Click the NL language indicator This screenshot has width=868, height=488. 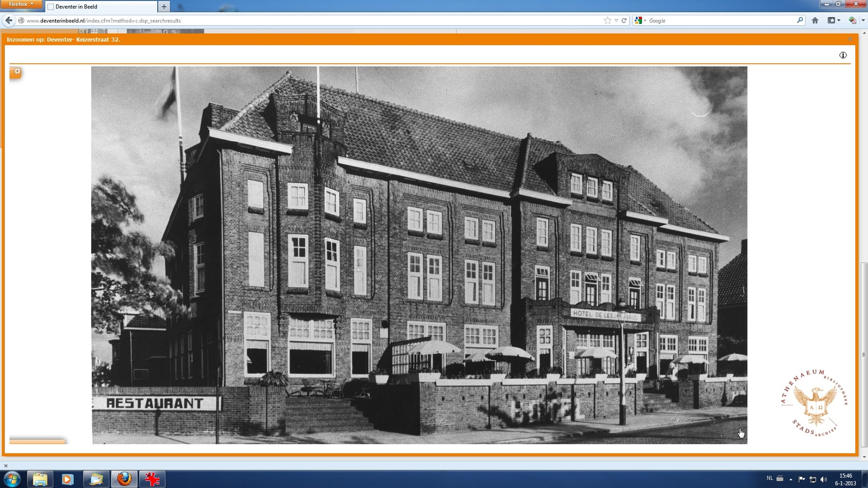[770, 478]
